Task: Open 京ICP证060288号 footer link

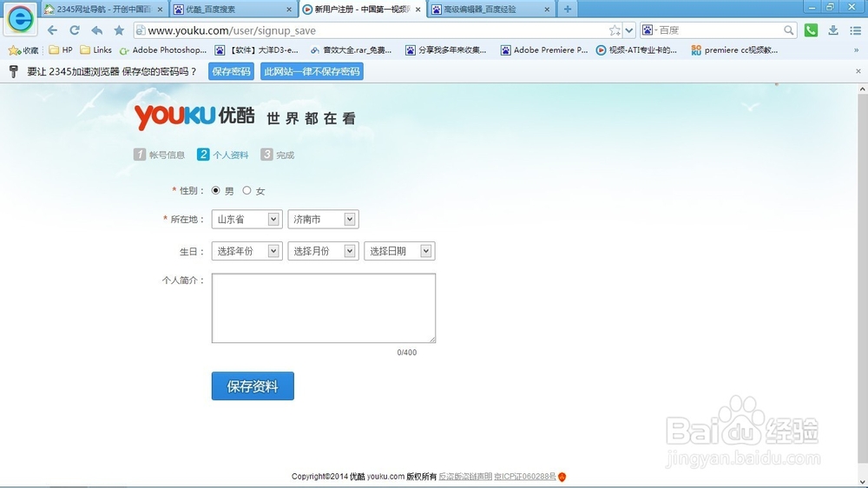Action: [525, 477]
